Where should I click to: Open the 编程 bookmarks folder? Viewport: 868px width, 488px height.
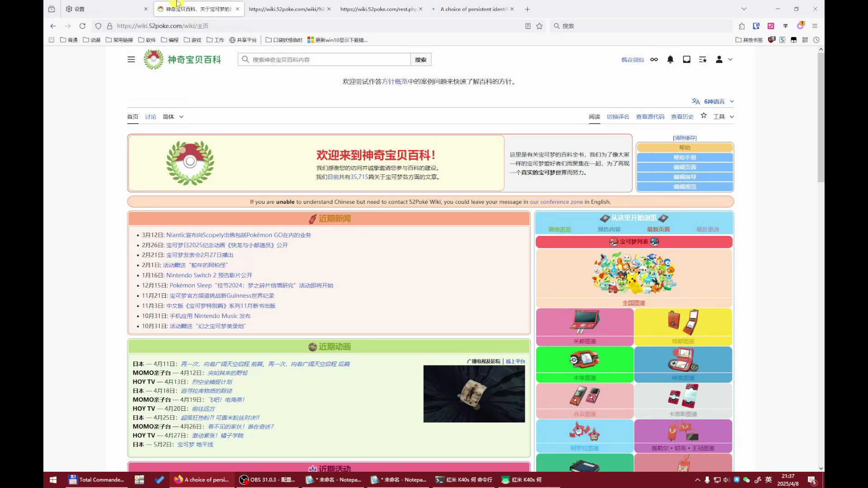(170, 40)
